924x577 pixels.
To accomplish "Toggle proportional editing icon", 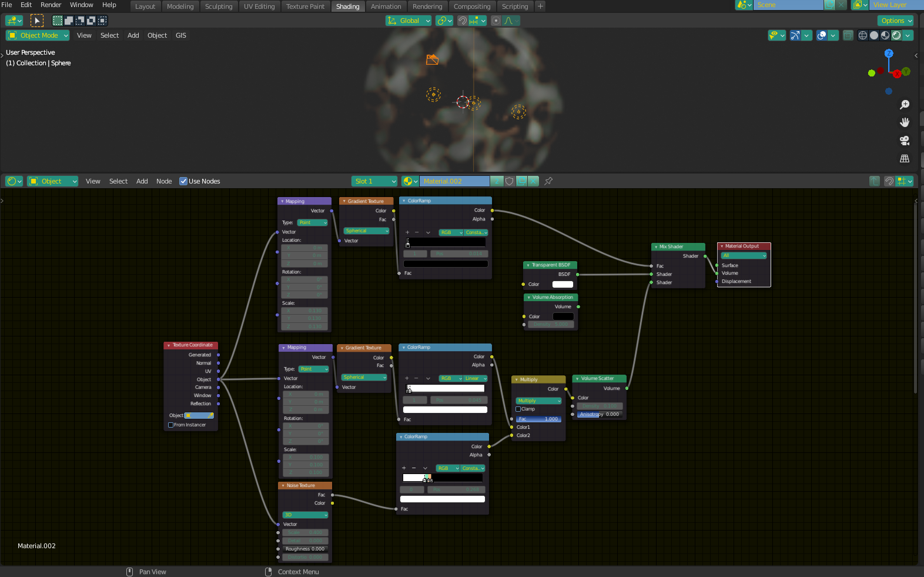I will click(x=496, y=21).
